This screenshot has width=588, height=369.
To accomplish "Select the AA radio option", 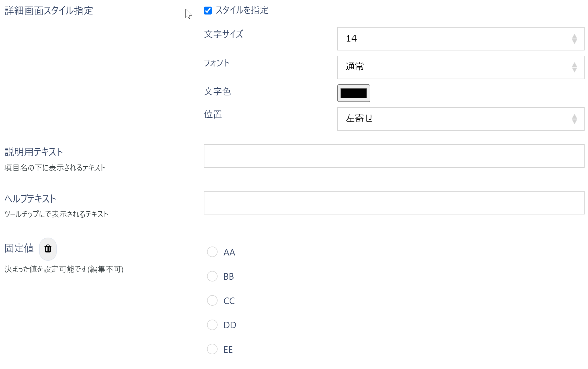I will pyautogui.click(x=212, y=252).
